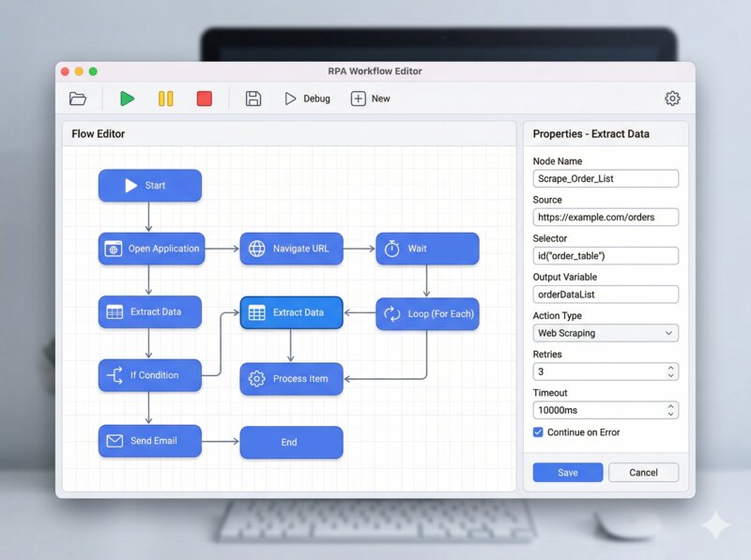This screenshot has width=751, height=560.
Task: Select the If Condition node
Action: (149, 375)
